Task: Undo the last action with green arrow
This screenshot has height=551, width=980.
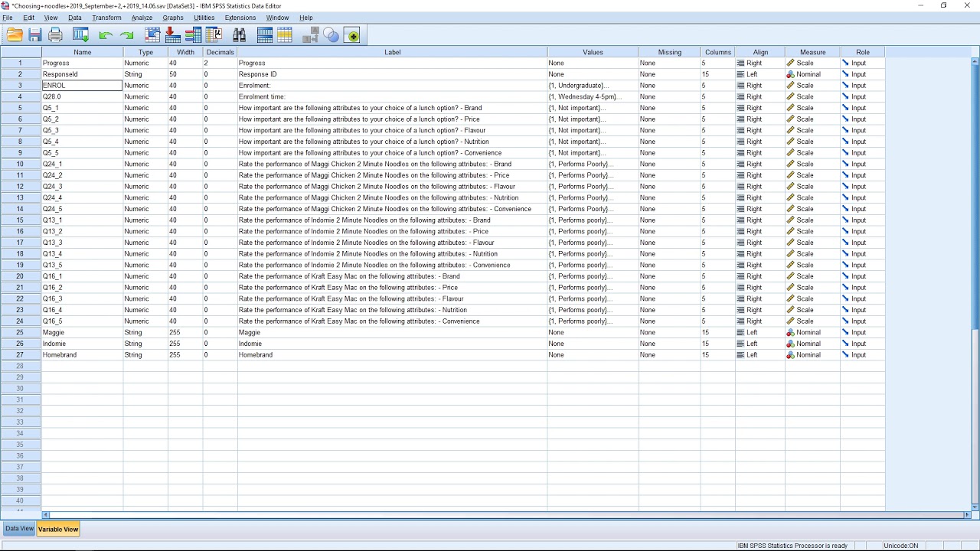Action: click(x=106, y=35)
